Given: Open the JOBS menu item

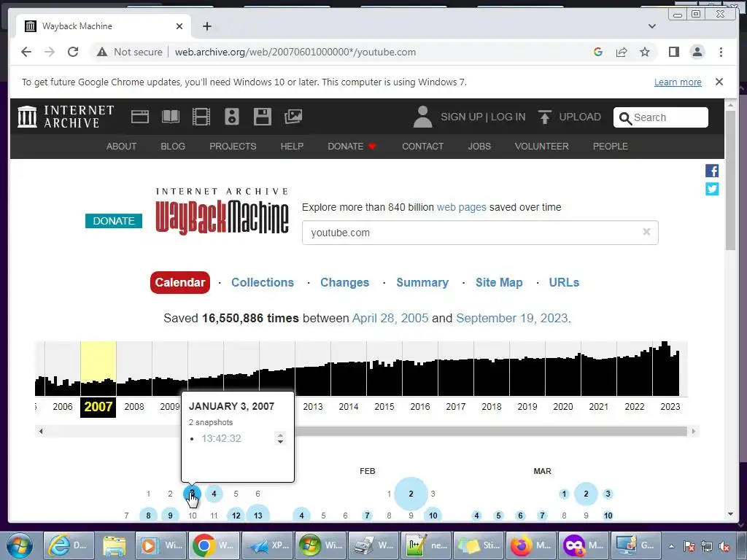Looking at the screenshot, I should (x=479, y=146).
